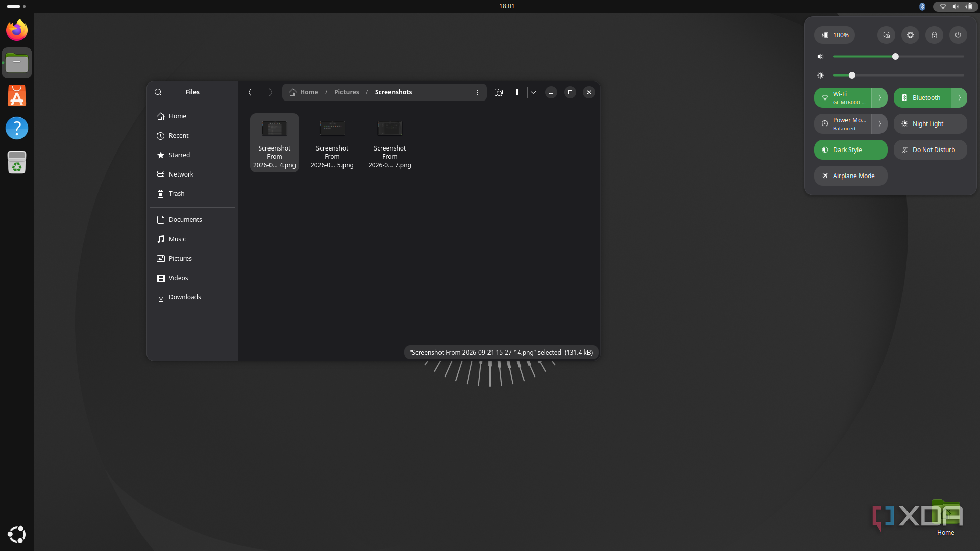Open the Files hamburger menu
This screenshot has height=551, width=980.
click(x=227, y=92)
